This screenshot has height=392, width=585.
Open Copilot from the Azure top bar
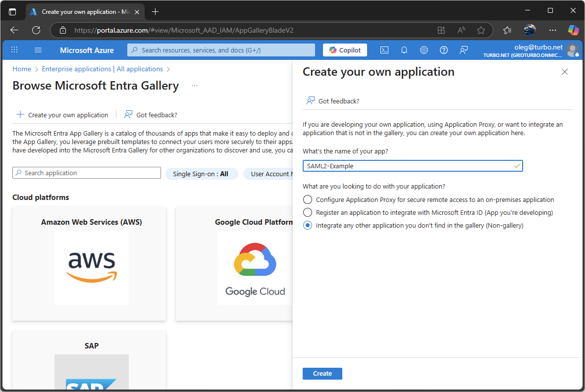[345, 49]
